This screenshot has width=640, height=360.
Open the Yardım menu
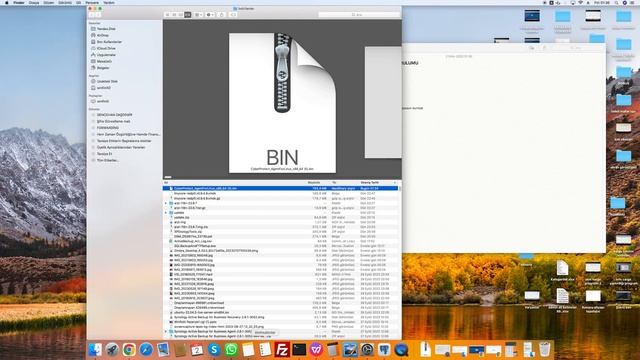(109, 2)
